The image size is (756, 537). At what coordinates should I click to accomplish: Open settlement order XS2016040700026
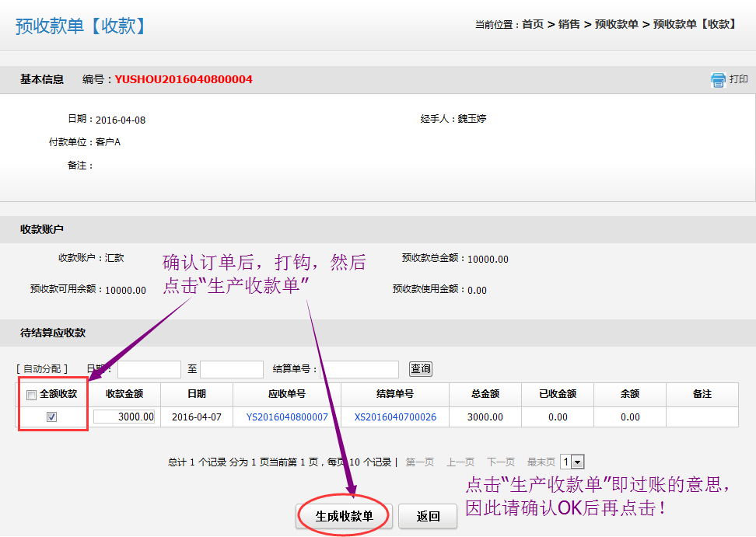[x=395, y=417]
